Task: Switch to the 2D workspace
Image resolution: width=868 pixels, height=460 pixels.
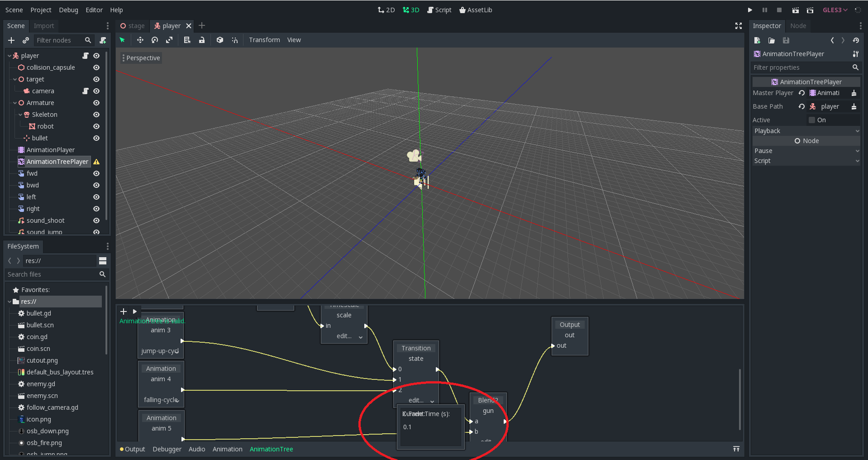Action: [x=386, y=10]
